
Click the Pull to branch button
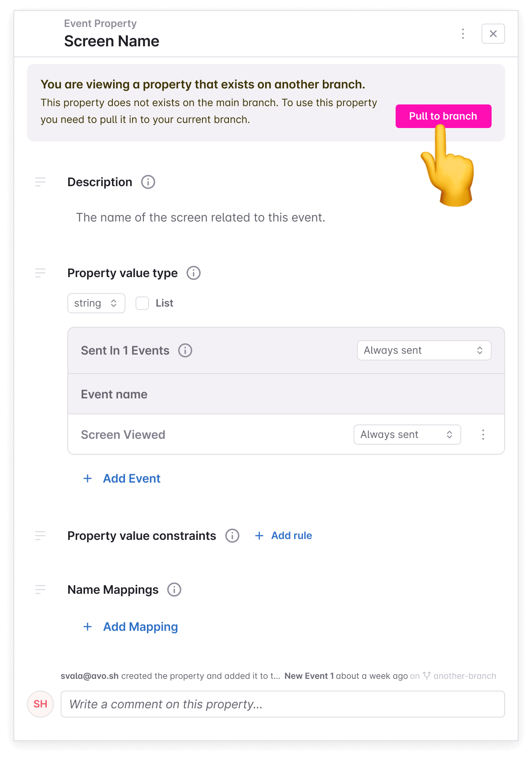click(443, 116)
